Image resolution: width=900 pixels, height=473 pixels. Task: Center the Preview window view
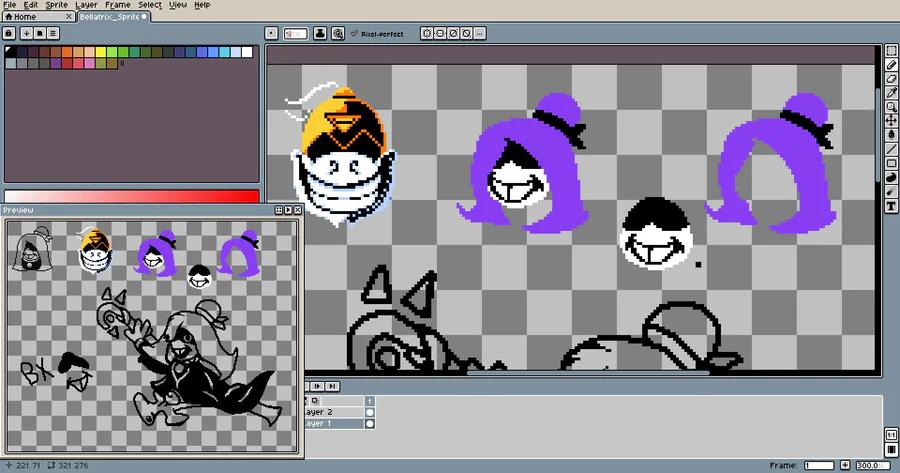coord(279,211)
